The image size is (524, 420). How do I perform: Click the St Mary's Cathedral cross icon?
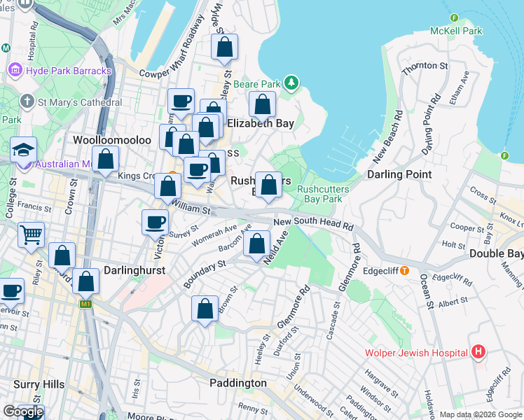pyautogui.click(x=27, y=101)
